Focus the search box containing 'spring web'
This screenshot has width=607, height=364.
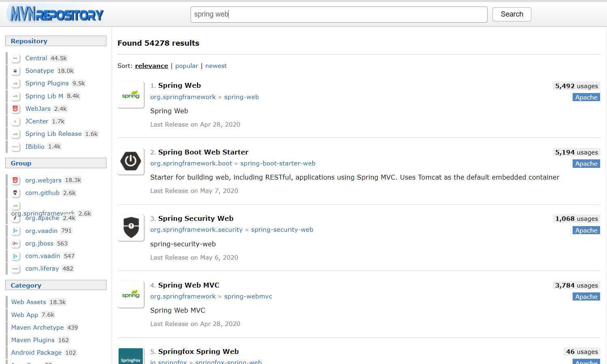339,15
